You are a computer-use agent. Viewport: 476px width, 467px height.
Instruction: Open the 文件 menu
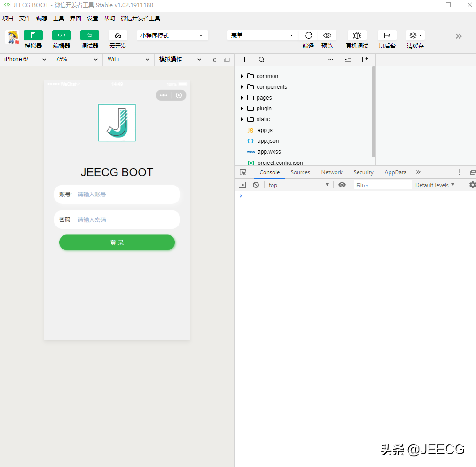pyautogui.click(x=25, y=18)
